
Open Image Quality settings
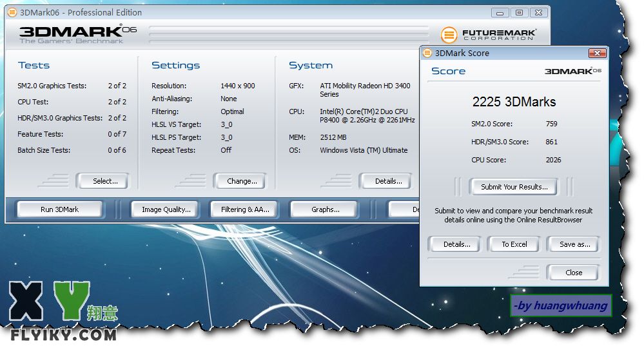click(x=166, y=209)
